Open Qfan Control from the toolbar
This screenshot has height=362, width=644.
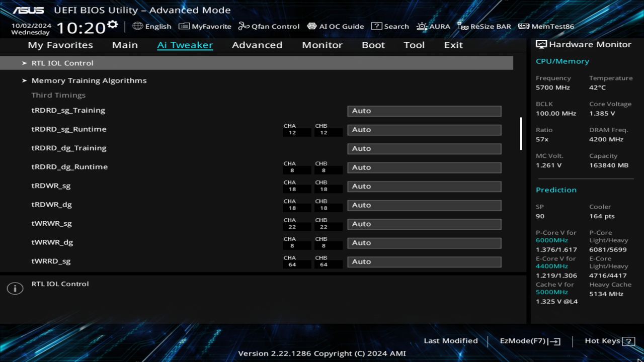coord(269,26)
